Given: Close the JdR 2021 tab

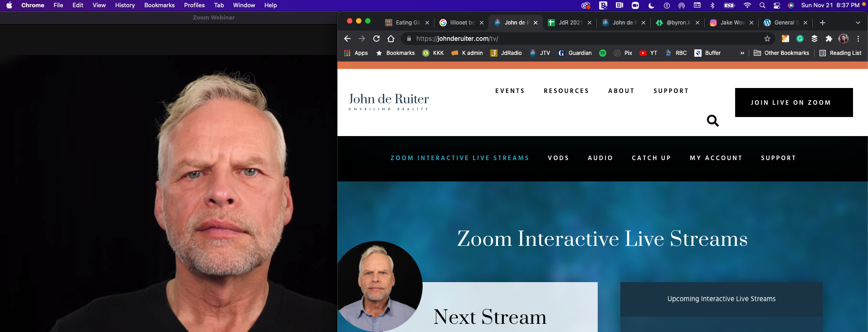Looking at the screenshot, I should click(590, 23).
